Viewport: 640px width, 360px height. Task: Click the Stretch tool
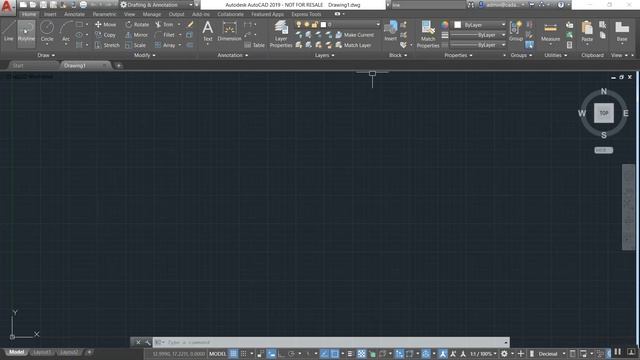coord(107,45)
